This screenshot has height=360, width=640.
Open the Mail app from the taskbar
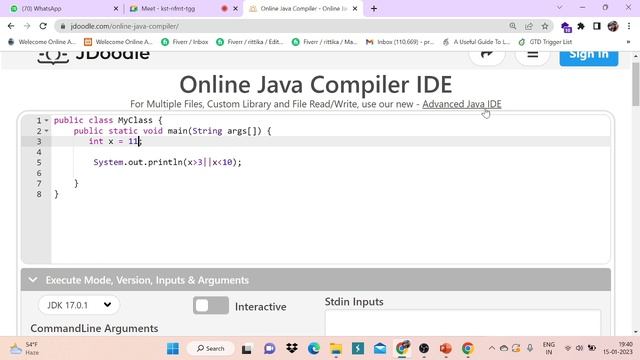coord(380,349)
